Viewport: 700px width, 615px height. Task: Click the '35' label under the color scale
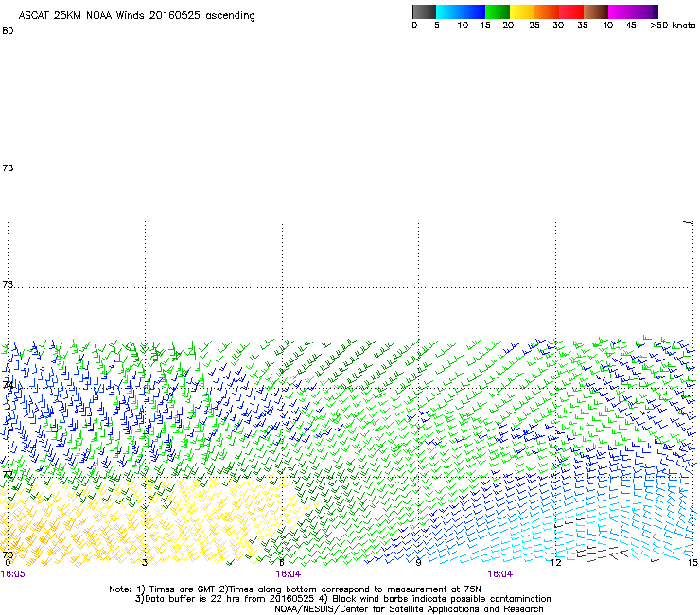[583, 26]
